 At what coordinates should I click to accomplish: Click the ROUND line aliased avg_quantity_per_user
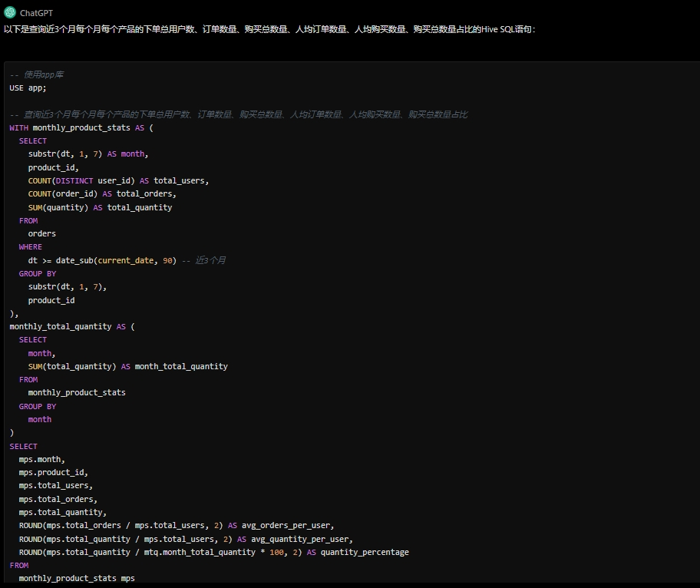coord(186,540)
